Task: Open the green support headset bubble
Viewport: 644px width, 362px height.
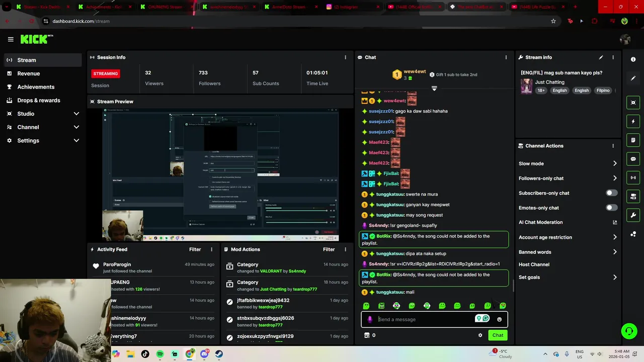Action: point(629,331)
